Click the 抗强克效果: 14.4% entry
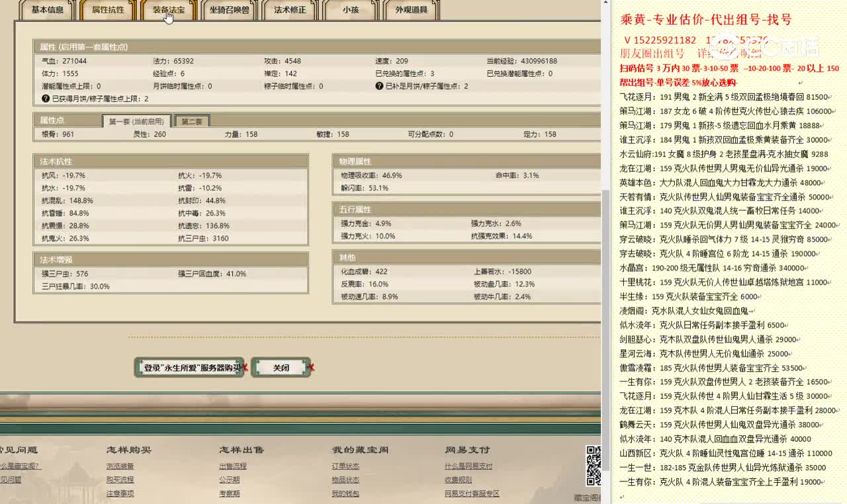 501,236
